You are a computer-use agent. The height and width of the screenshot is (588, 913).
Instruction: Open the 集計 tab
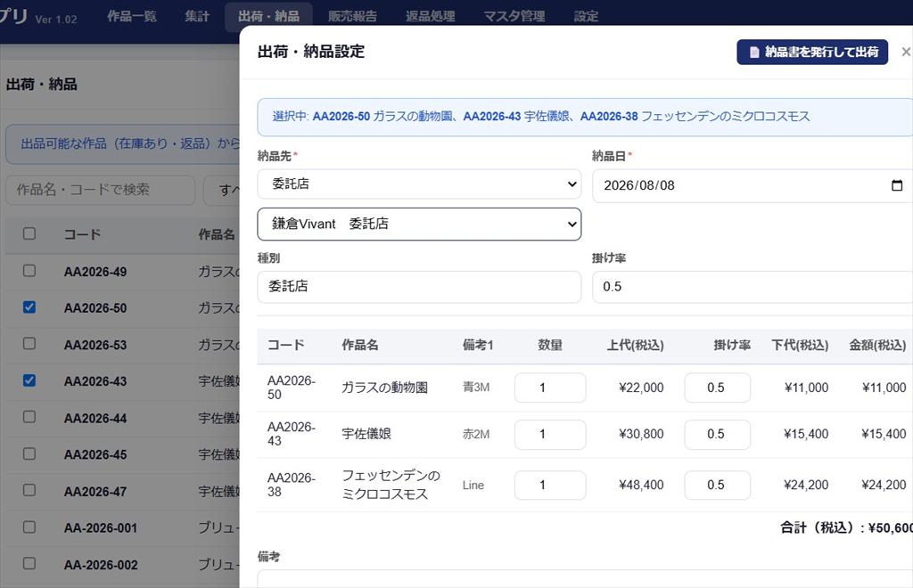coord(197,16)
